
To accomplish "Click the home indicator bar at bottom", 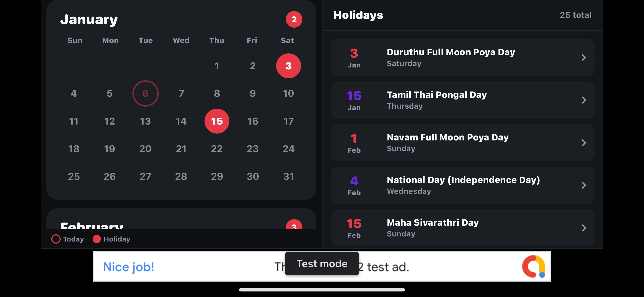I will click(x=322, y=289).
